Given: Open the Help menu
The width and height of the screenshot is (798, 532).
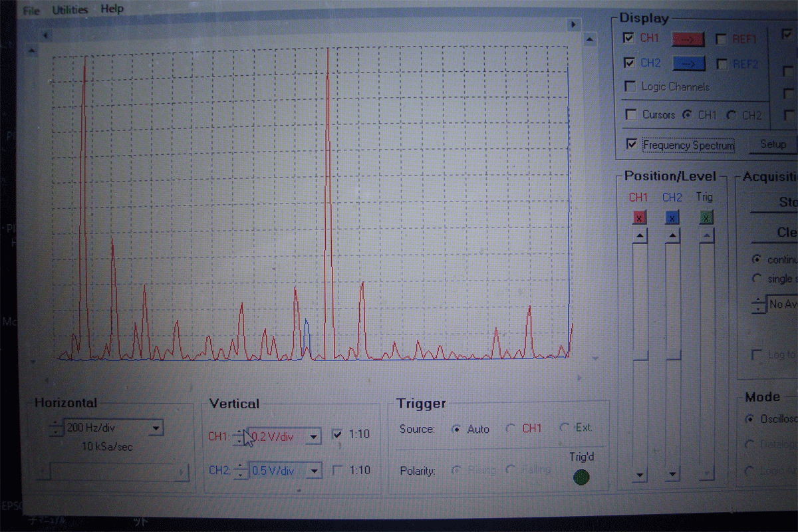Looking at the screenshot, I should [112, 9].
